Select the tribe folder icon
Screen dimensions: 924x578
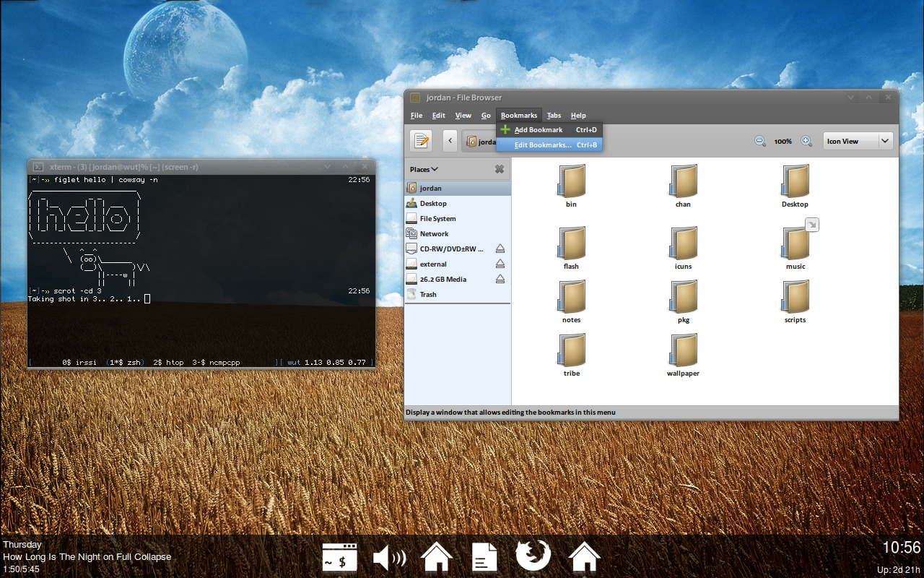tap(571, 350)
